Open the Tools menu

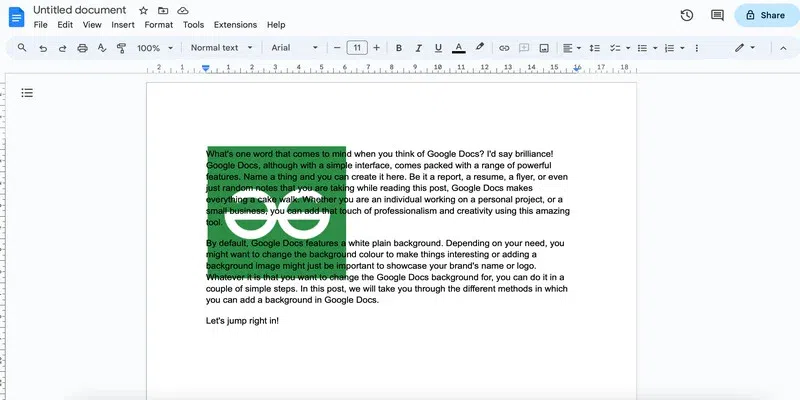point(193,24)
